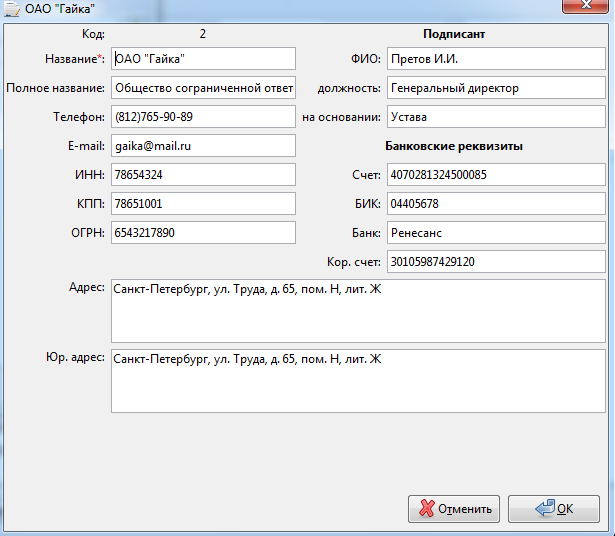This screenshot has height=536, width=615.
Task: Click inside the Юр. адрес text area
Action: [357, 381]
